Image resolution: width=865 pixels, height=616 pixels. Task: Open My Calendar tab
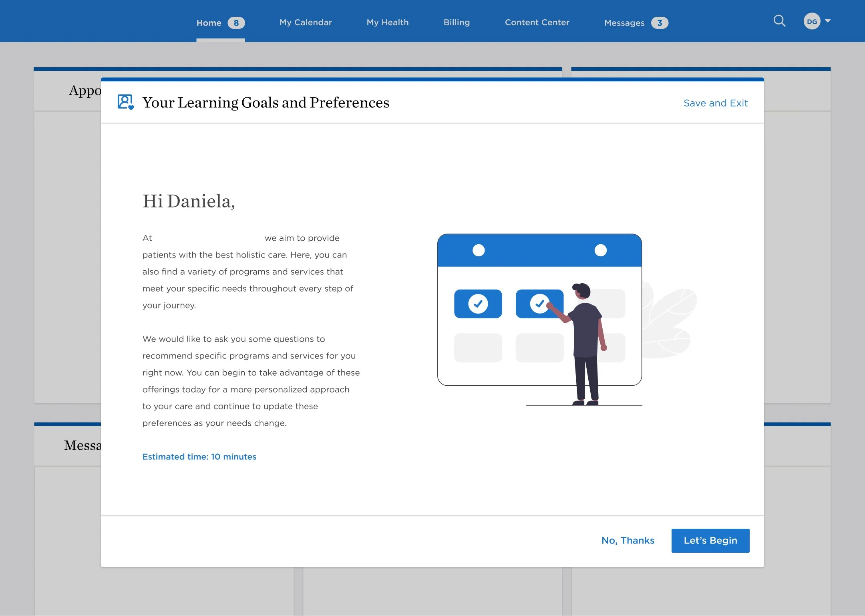[306, 22]
